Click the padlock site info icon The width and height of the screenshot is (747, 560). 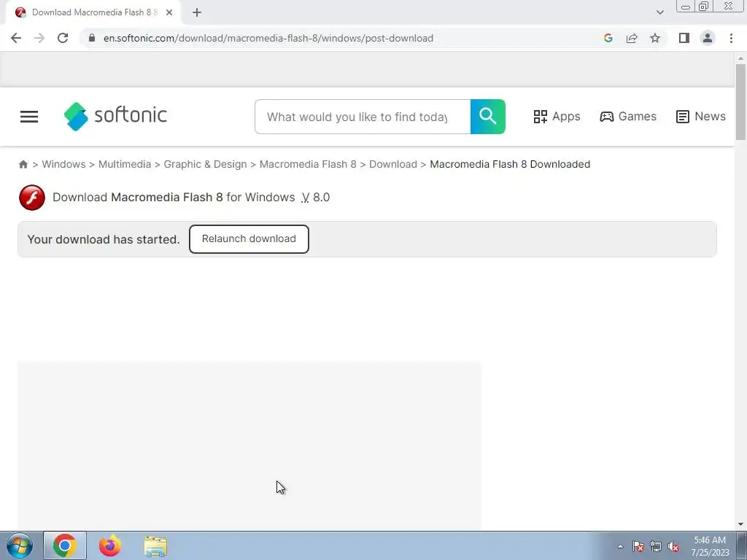[x=92, y=38]
